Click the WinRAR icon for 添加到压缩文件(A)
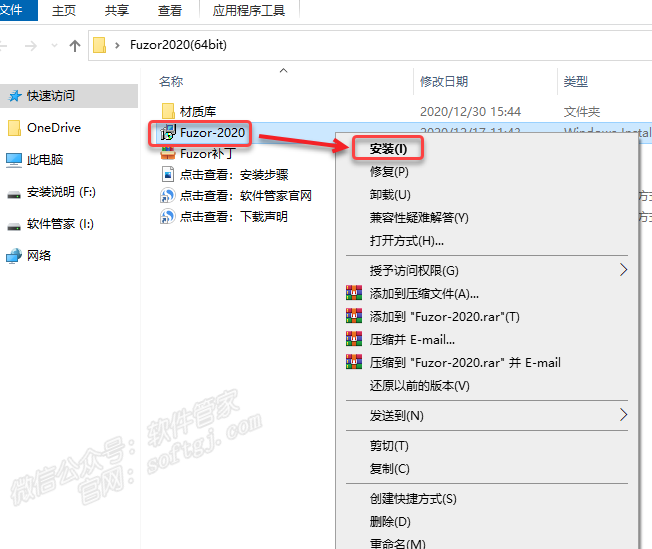The height and width of the screenshot is (549, 652). [x=353, y=294]
